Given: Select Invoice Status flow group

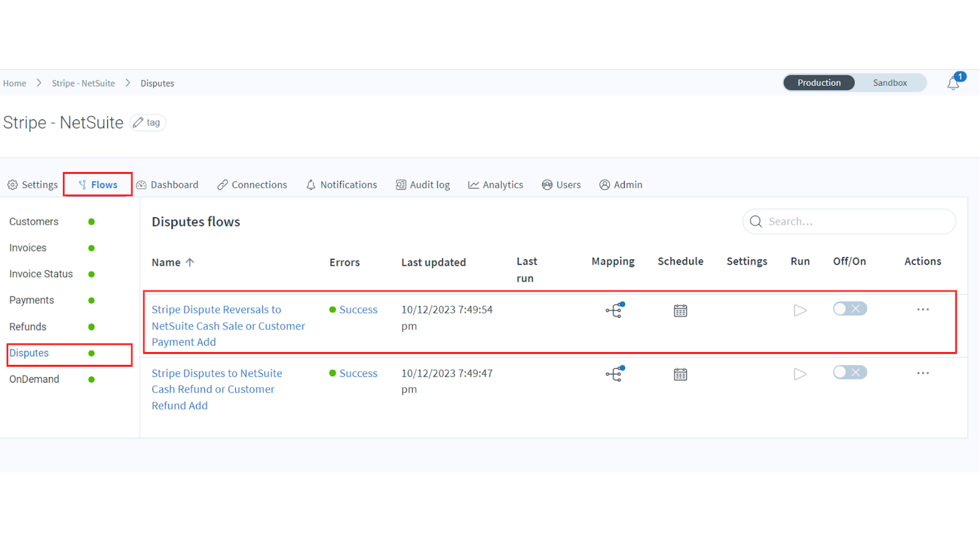Looking at the screenshot, I should pyautogui.click(x=41, y=274).
